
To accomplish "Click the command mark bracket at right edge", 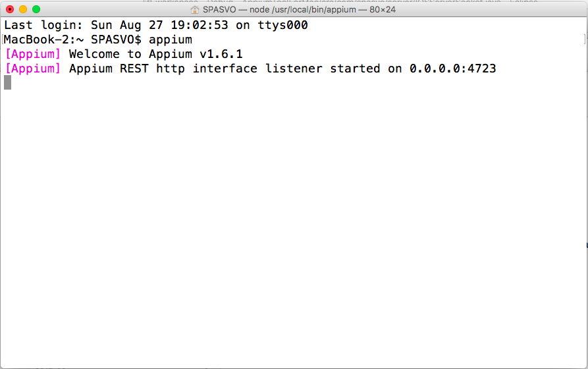I will tap(583, 40).
